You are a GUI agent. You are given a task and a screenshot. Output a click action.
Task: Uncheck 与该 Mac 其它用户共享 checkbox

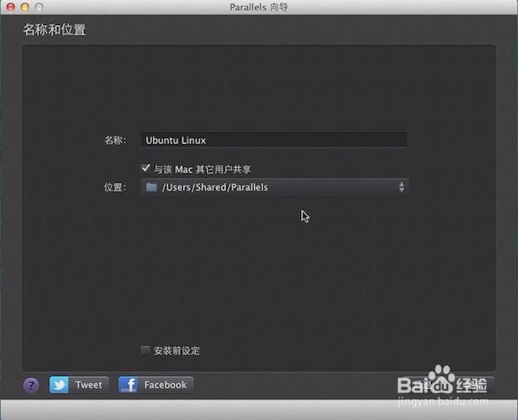tap(145, 168)
